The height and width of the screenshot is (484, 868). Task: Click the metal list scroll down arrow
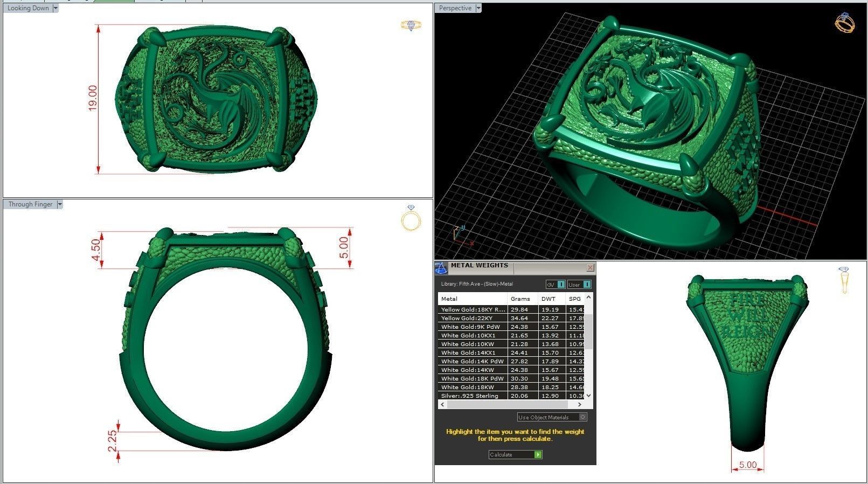pos(588,395)
